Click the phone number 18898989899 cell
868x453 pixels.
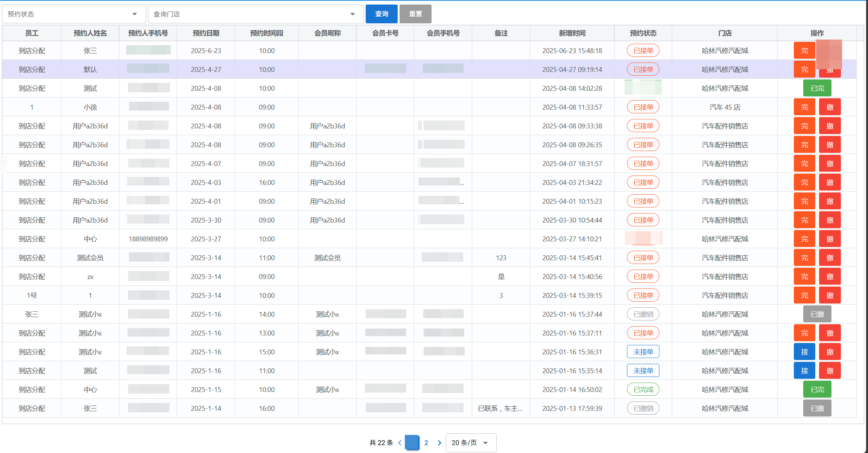coord(148,239)
